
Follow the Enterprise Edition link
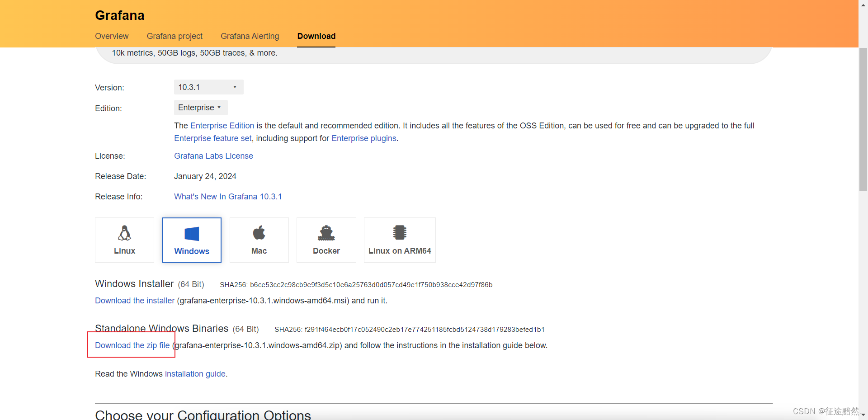click(222, 126)
